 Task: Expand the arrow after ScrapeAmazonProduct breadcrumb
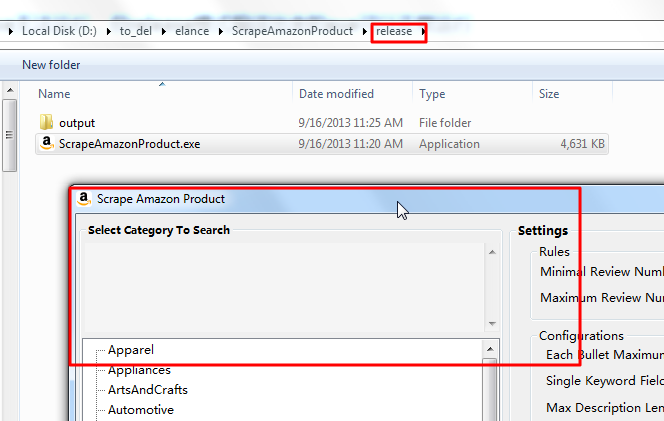[365, 31]
